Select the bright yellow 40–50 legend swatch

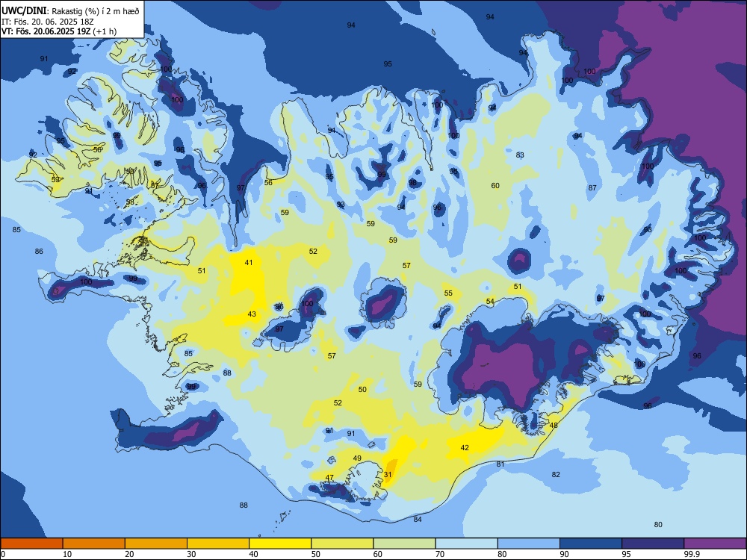pos(280,544)
